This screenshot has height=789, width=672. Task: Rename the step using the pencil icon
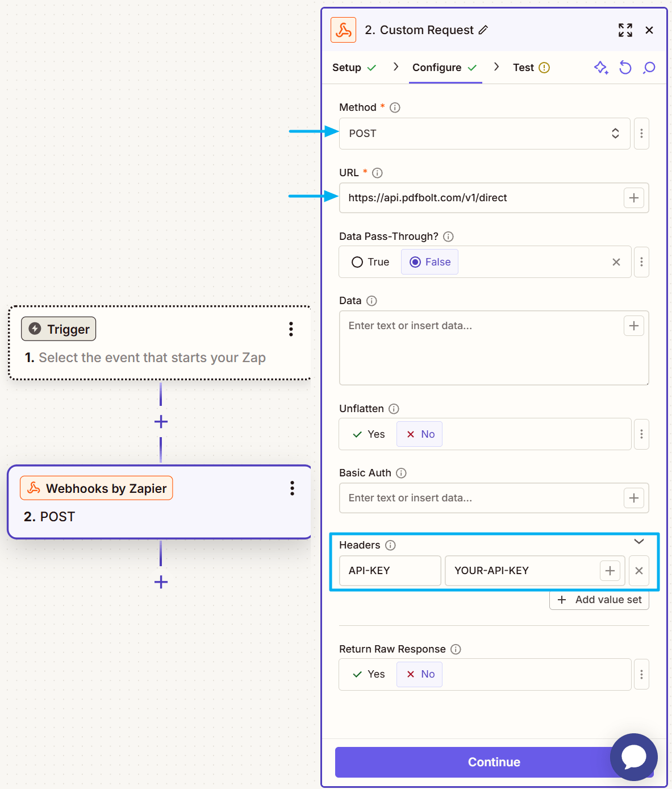click(483, 30)
